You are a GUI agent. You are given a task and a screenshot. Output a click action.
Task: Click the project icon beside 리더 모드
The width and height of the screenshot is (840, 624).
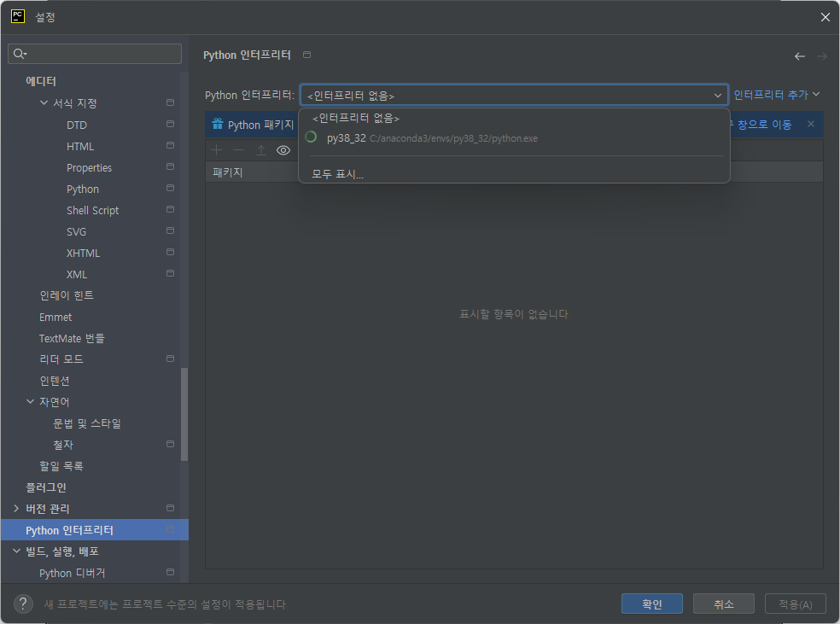pos(171,359)
